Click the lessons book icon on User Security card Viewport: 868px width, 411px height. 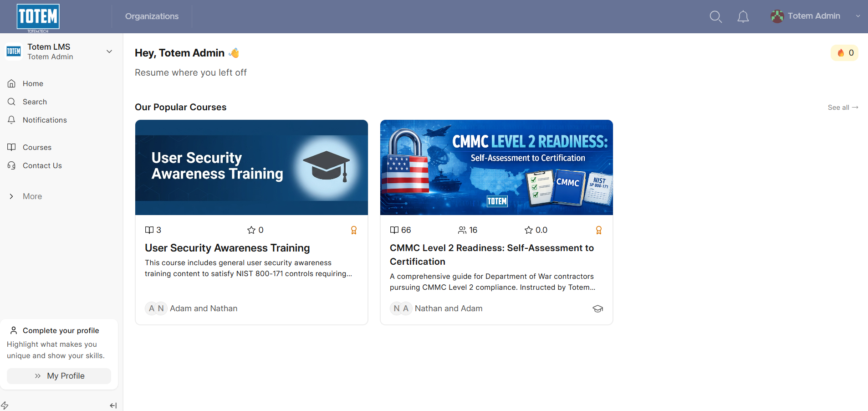[149, 230]
